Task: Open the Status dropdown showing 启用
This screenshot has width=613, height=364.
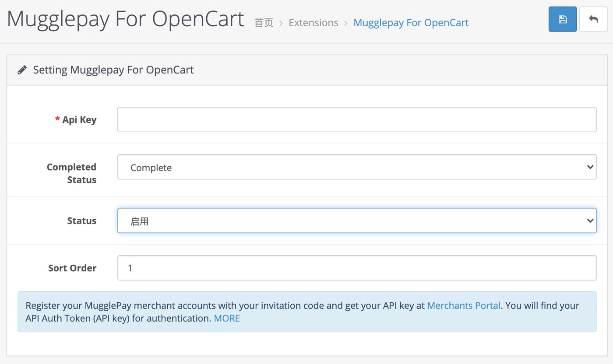Action: pyautogui.click(x=357, y=220)
